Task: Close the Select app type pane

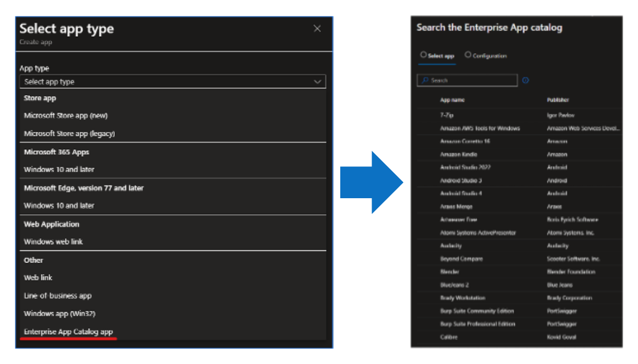Action: (x=317, y=29)
